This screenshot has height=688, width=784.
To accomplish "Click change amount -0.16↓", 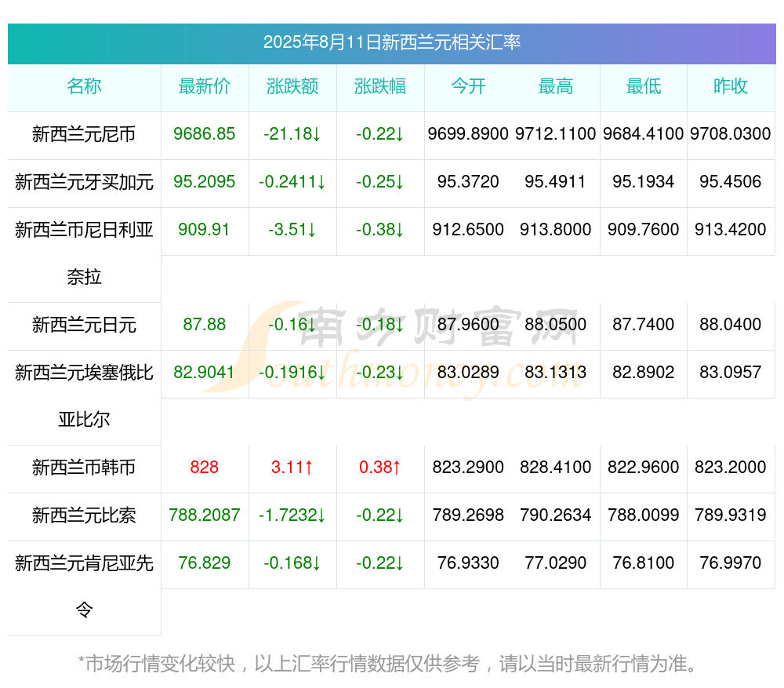I will tap(292, 324).
